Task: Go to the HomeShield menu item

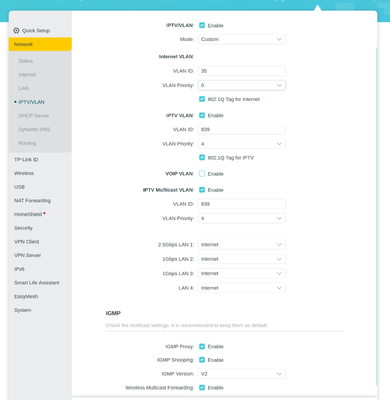Action: 28,214
